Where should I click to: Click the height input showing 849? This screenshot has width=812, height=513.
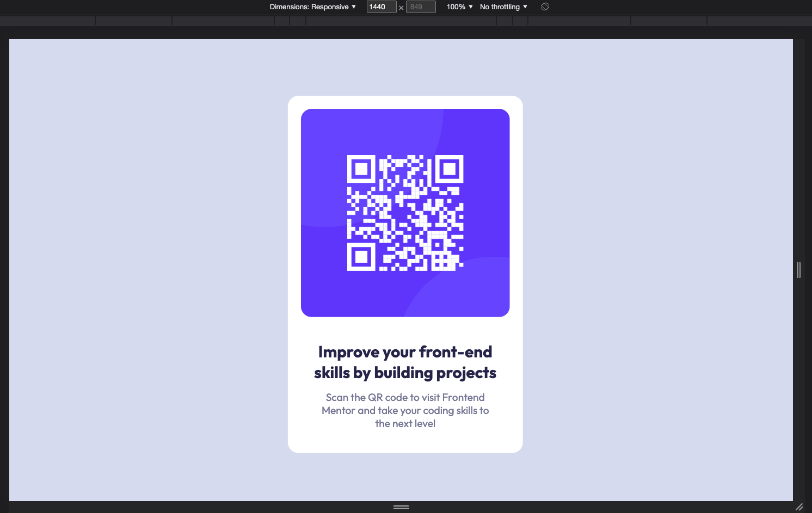click(421, 7)
